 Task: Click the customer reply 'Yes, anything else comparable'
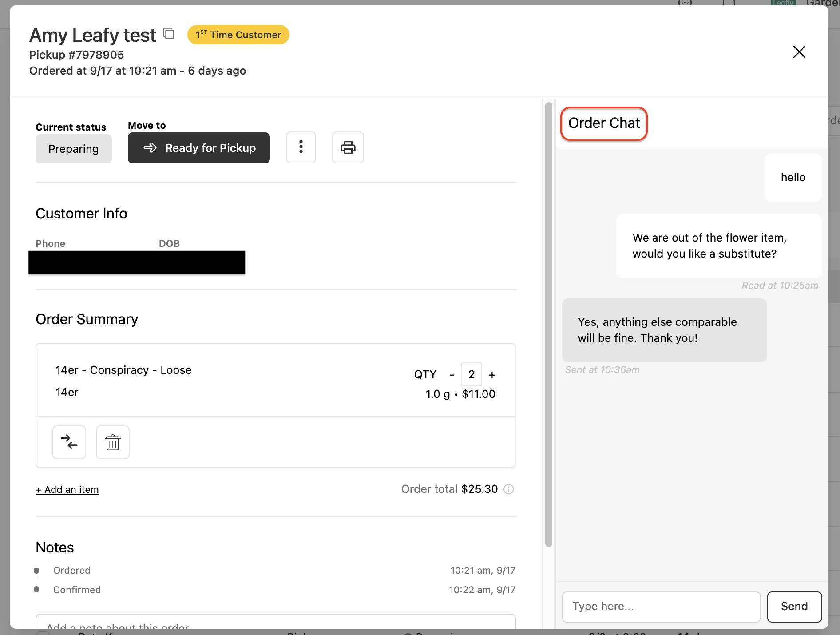pos(664,330)
